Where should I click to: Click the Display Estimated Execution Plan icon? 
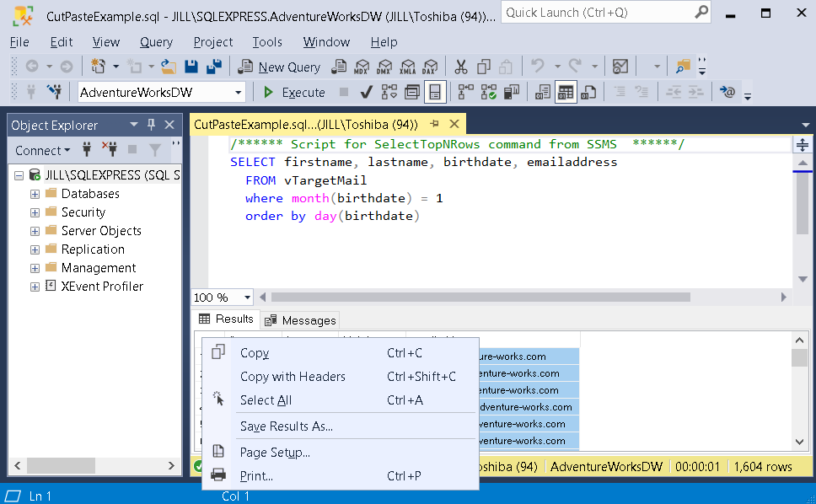389,93
